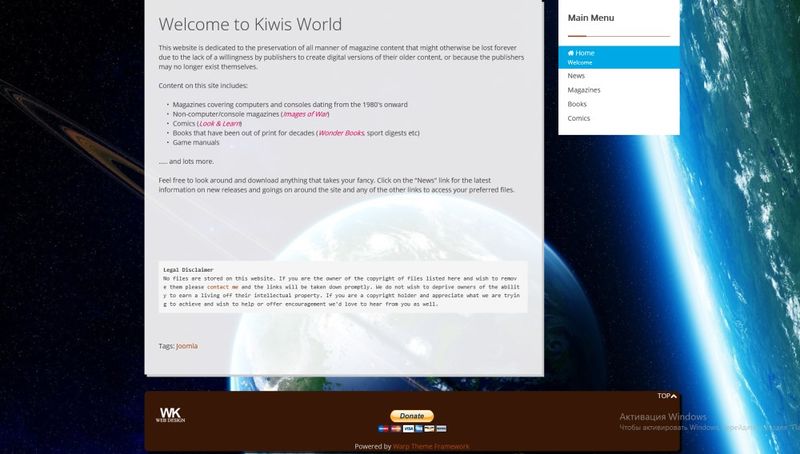The width and height of the screenshot is (800, 454).
Task: Click the Welcome to Kiwis World heading
Action: [250, 24]
